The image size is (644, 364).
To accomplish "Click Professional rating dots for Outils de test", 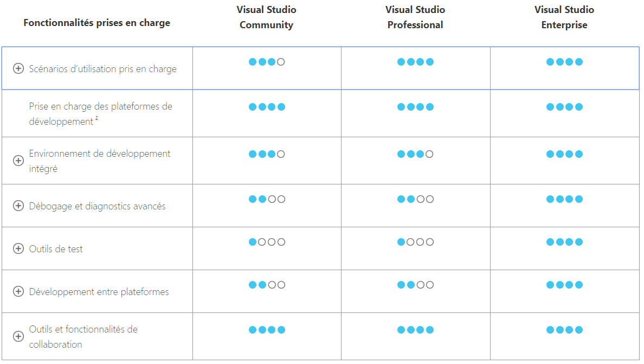I will point(415,242).
